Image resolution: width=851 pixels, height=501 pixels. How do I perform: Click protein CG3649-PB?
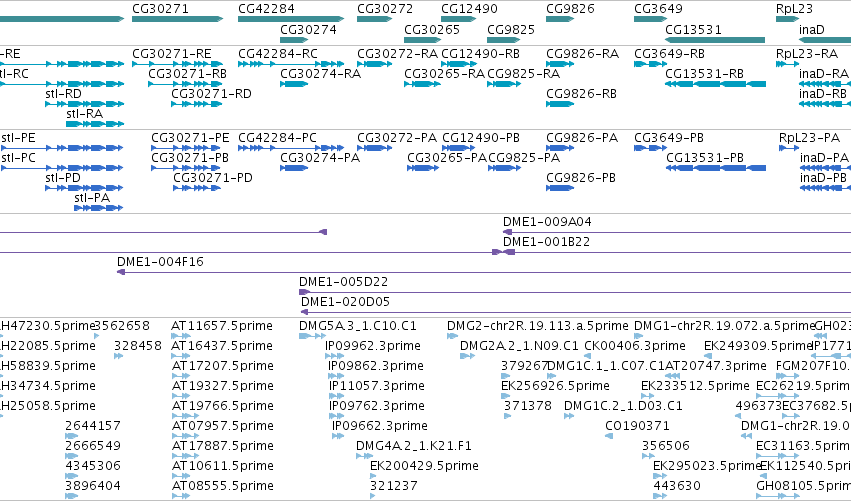click(651, 148)
